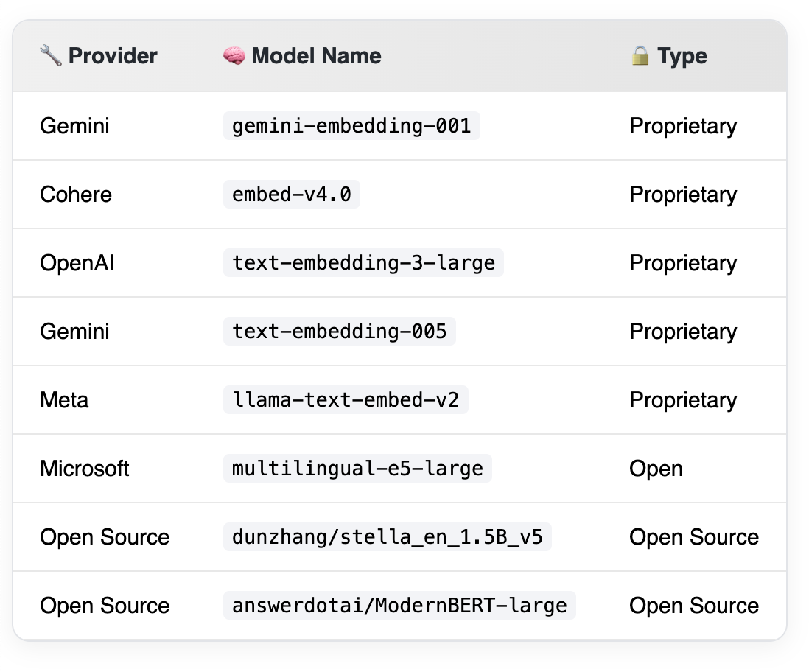
Task: Click the wrench icon beside Provider
Action: [x=50, y=56]
